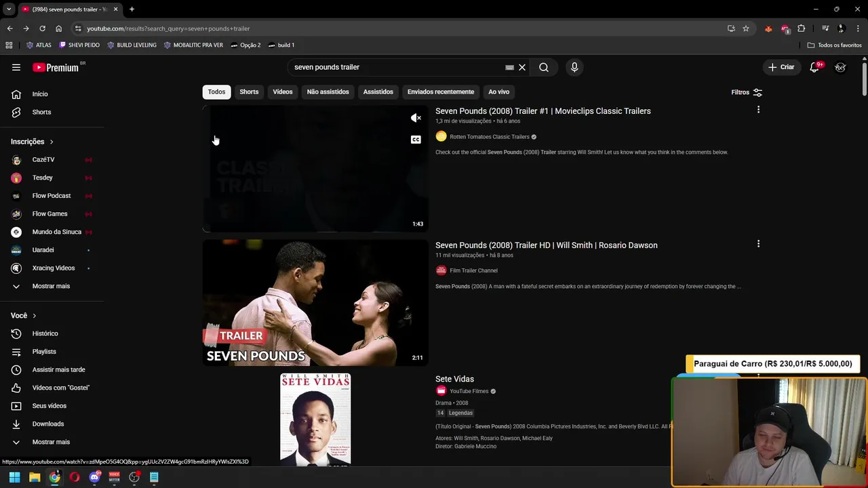Select the Todos filter chip
The width and height of the screenshot is (868, 488).
pyautogui.click(x=216, y=91)
